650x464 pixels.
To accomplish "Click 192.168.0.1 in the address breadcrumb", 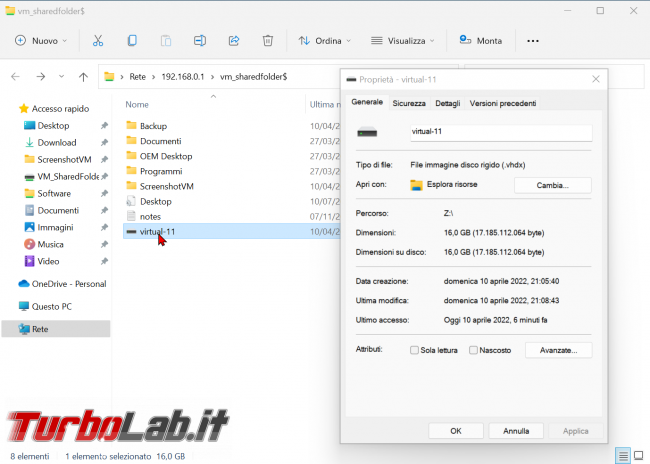I will [183, 77].
